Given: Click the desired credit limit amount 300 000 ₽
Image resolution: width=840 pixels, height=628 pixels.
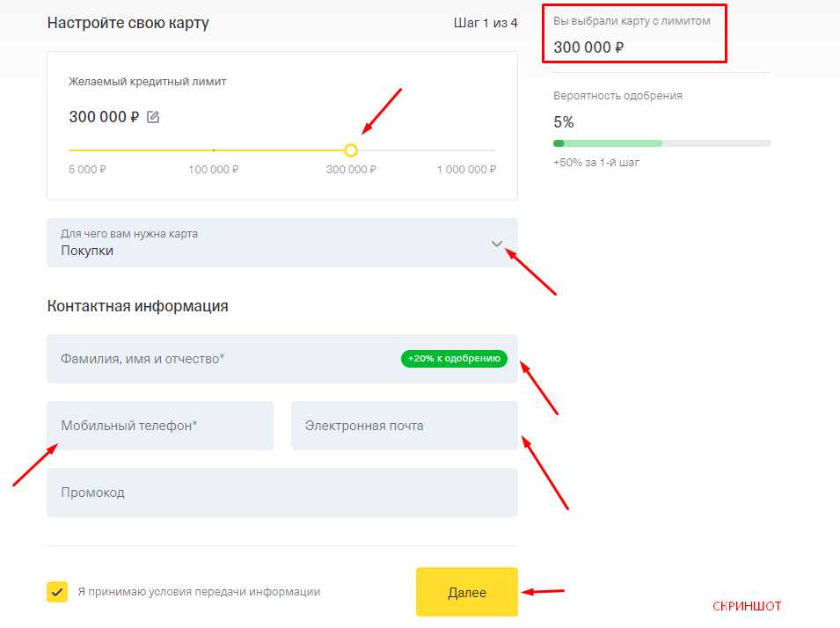Looking at the screenshot, I should coord(104,117).
